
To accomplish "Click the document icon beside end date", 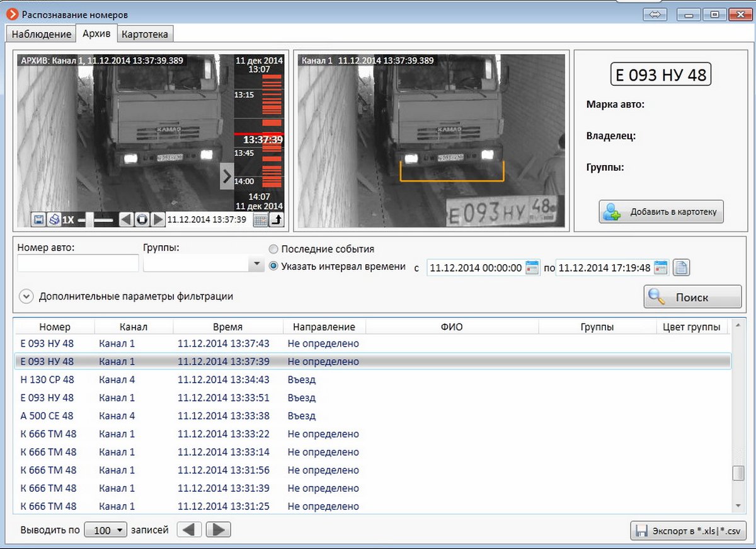I will pos(681,268).
